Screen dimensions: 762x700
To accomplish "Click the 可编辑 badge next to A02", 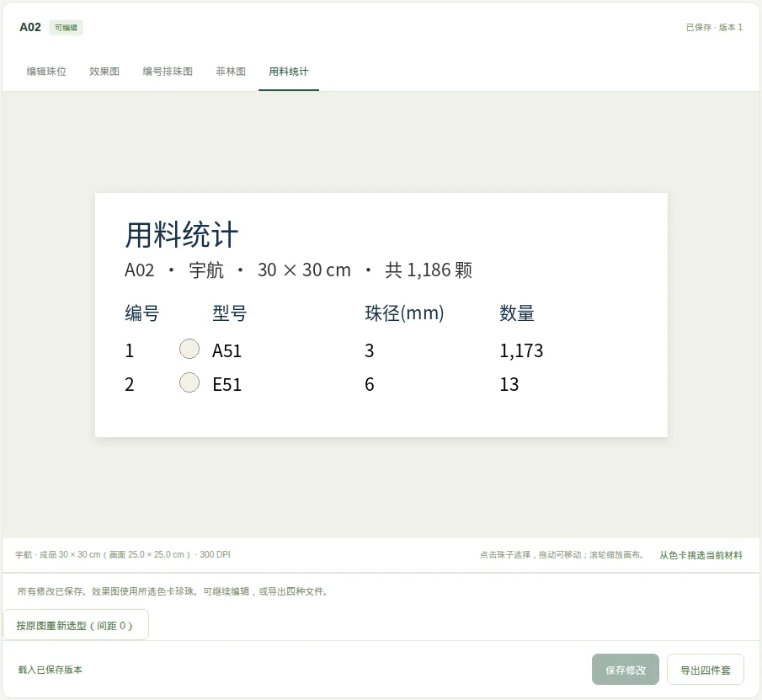I will [66, 28].
